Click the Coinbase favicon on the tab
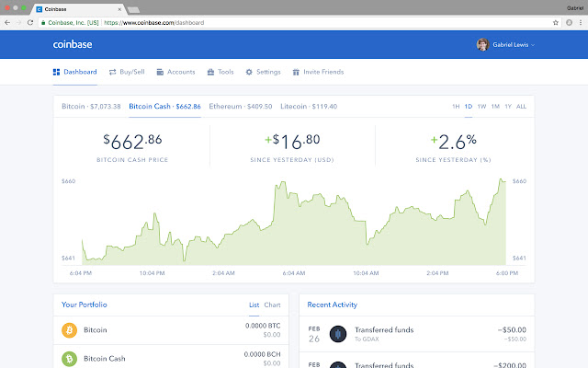588x368 pixels. 39,9
